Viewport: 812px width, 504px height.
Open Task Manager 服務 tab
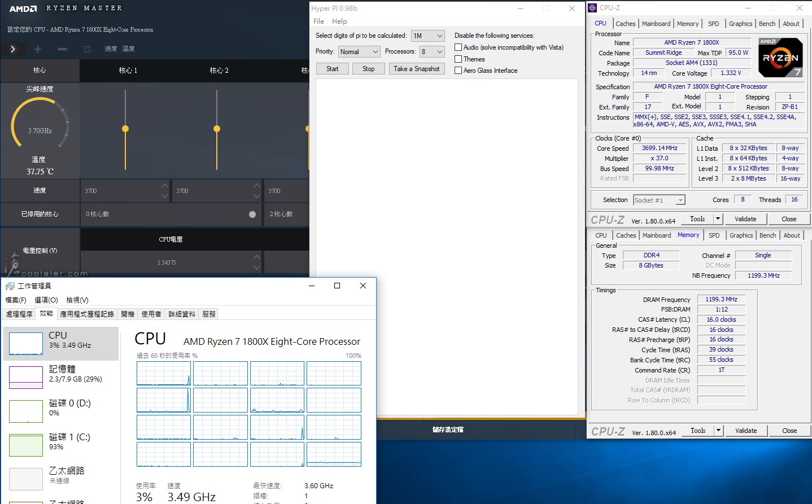(209, 314)
